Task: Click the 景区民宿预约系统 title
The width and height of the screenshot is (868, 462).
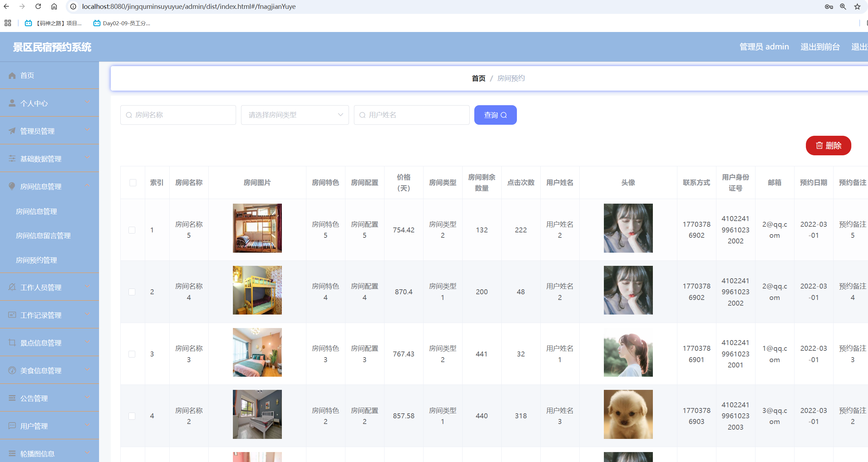Action: [x=52, y=47]
